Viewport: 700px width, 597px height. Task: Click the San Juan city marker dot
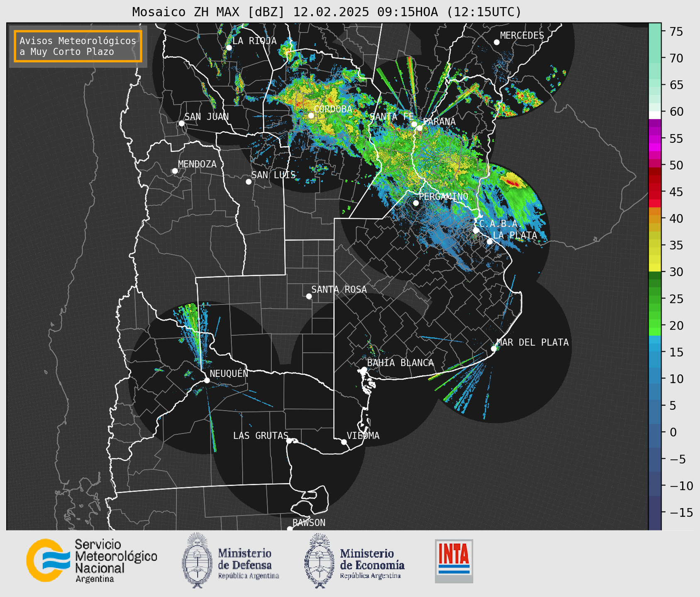coord(181,123)
